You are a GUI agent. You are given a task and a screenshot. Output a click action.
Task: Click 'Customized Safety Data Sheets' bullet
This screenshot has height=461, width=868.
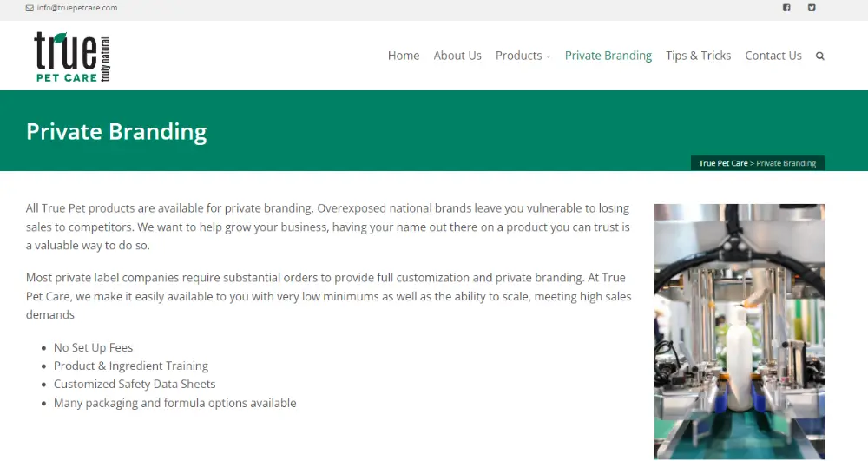pyautogui.click(x=135, y=384)
